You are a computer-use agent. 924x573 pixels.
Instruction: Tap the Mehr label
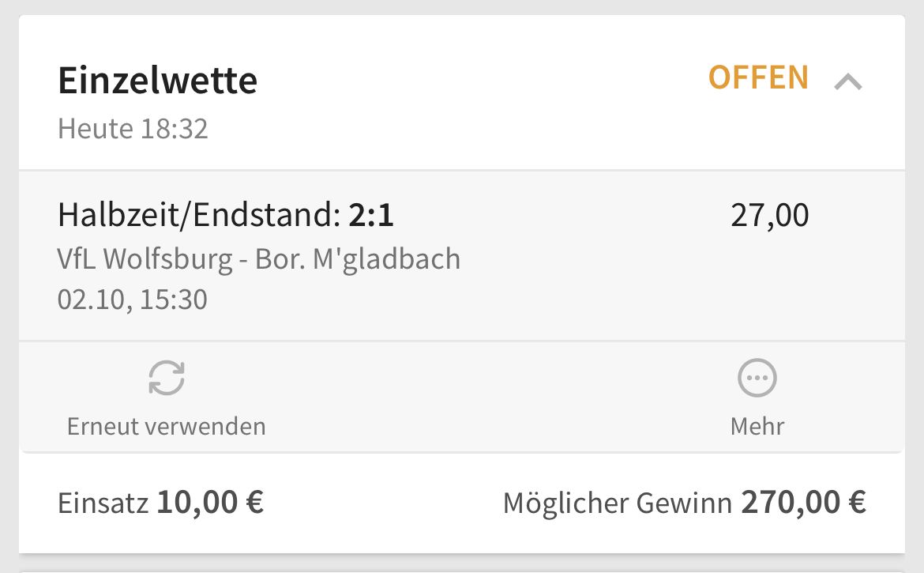tap(757, 426)
